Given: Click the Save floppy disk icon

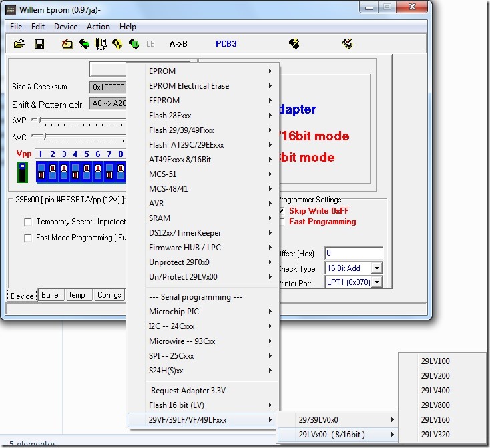Looking at the screenshot, I should coord(39,44).
